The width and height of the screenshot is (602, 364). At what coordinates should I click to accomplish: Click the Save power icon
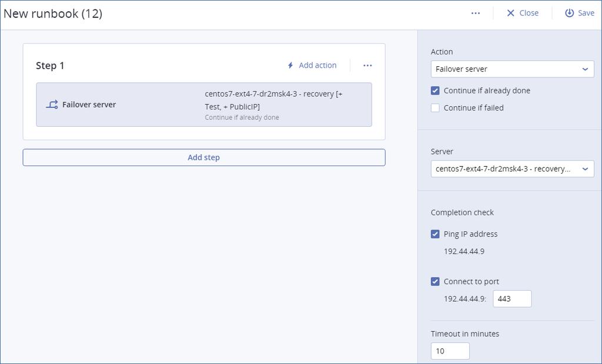click(x=569, y=13)
